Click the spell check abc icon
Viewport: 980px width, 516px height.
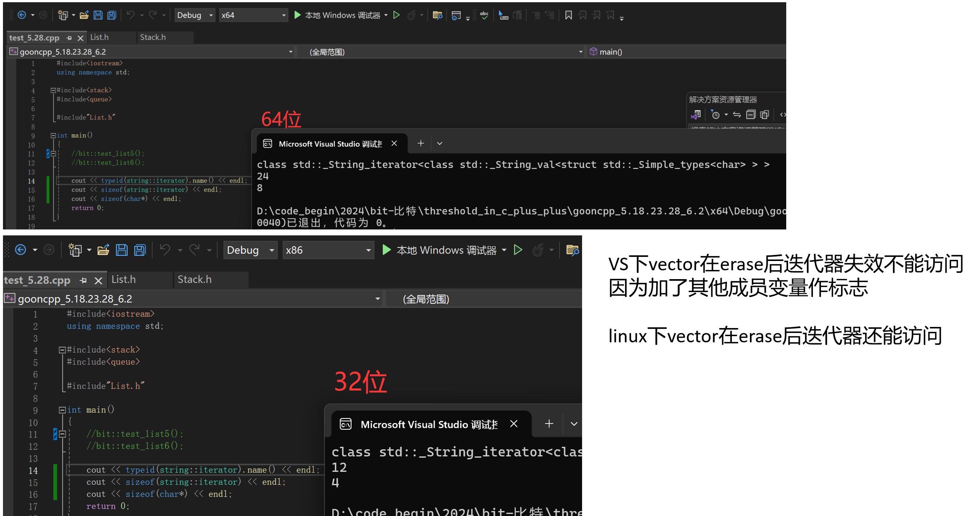pos(484,15)
